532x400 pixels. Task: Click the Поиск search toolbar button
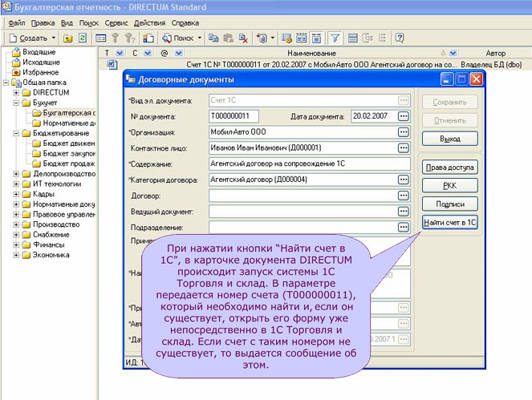tap(178, 38)
